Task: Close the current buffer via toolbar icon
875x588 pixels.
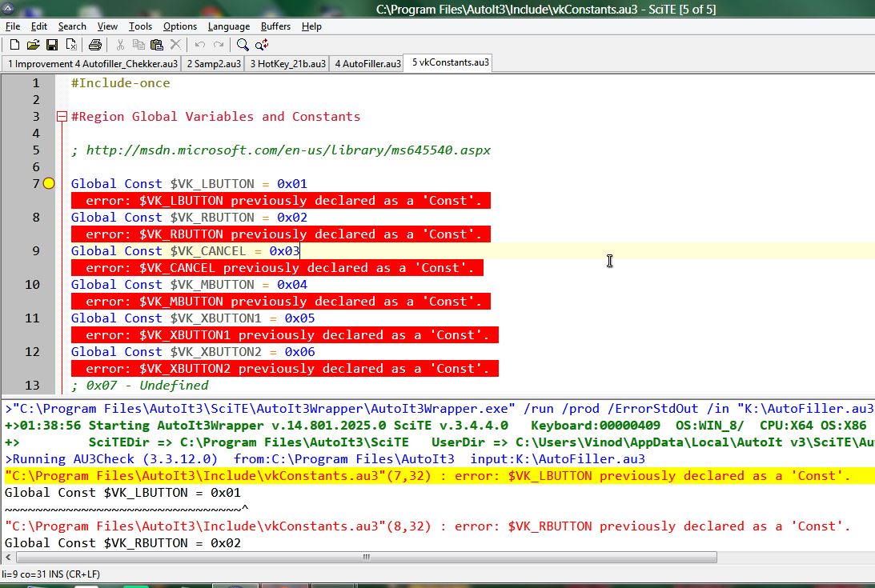Action: 71,45
